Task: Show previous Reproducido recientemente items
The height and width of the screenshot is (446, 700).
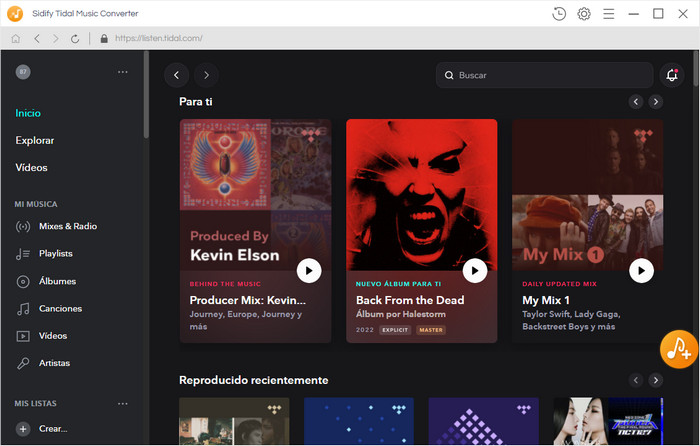Action: pos(636,380)
